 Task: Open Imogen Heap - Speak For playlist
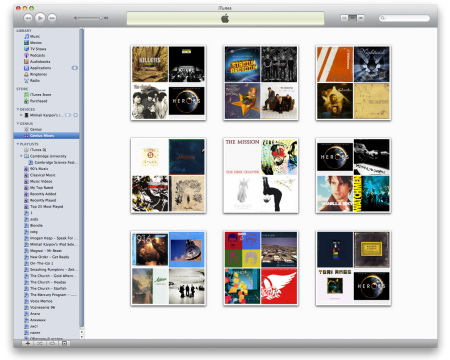click(x=47, y=238)
